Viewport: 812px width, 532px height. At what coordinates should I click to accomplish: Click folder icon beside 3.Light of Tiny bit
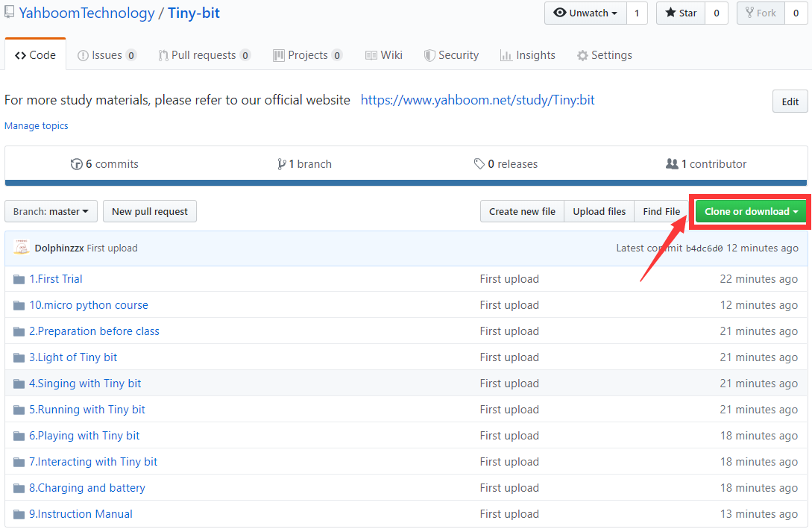(x=19, y=357)
